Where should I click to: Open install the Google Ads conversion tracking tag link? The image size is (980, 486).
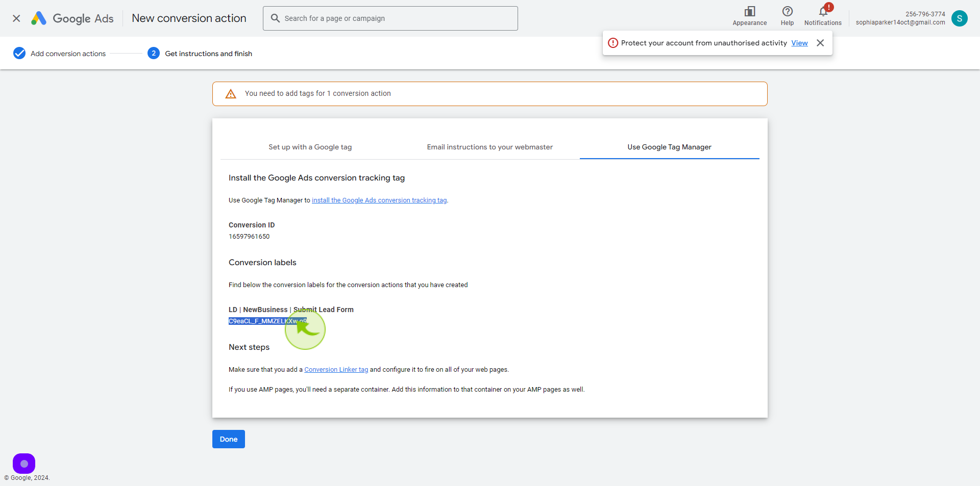click(379, 200)
